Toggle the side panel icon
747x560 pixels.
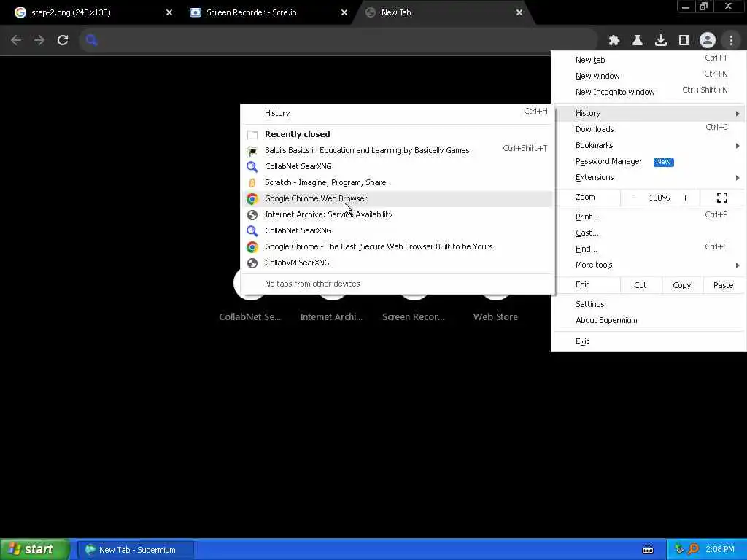pos(684,41)
